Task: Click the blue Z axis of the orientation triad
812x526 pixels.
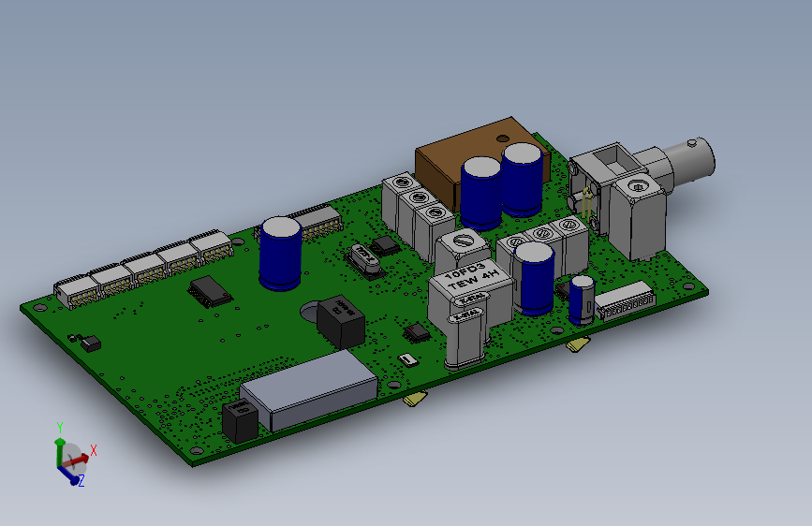Action: [x=68, y=475]
